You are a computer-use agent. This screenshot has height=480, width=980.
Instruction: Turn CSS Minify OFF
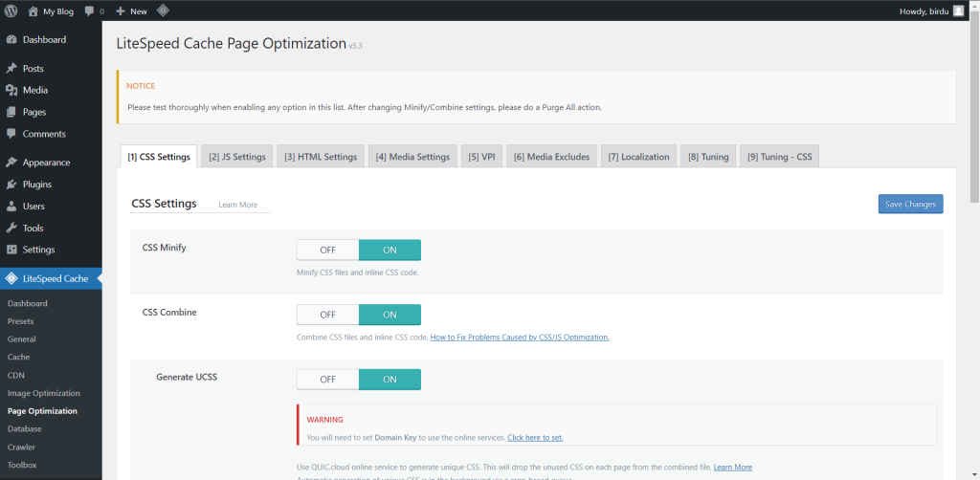coord(327,250)
